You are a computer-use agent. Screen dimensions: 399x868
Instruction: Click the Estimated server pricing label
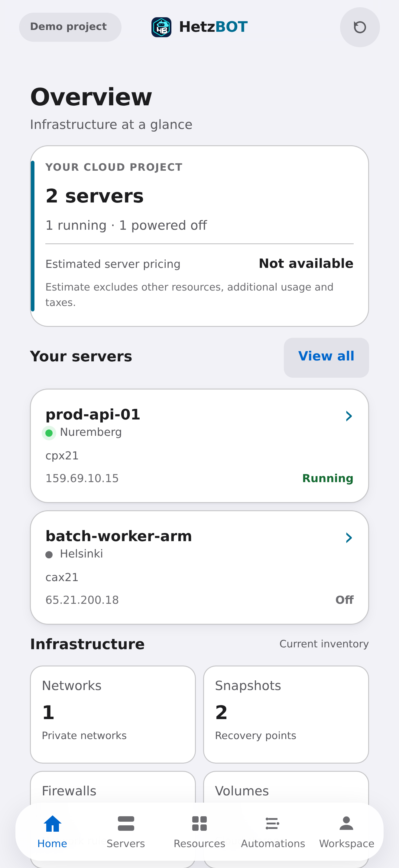(x=113, y=264)
